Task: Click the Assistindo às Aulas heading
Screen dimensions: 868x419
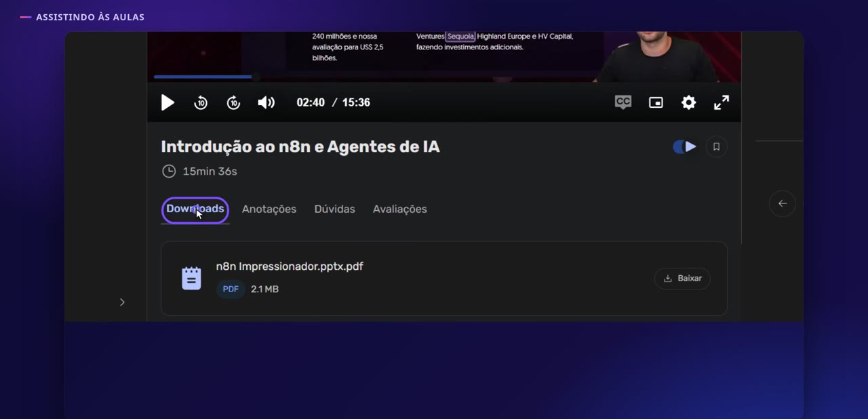Action: pyautogui.click(x=90, y=17)
